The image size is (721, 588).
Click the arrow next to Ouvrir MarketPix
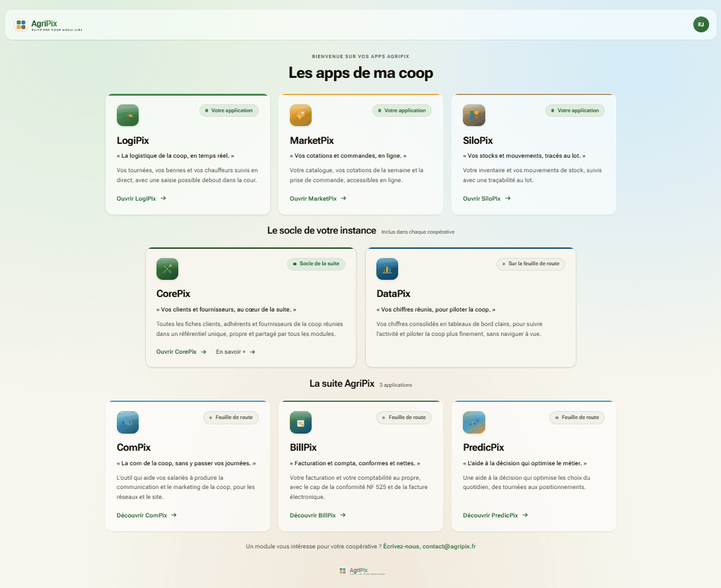click(x=343, y=198)
